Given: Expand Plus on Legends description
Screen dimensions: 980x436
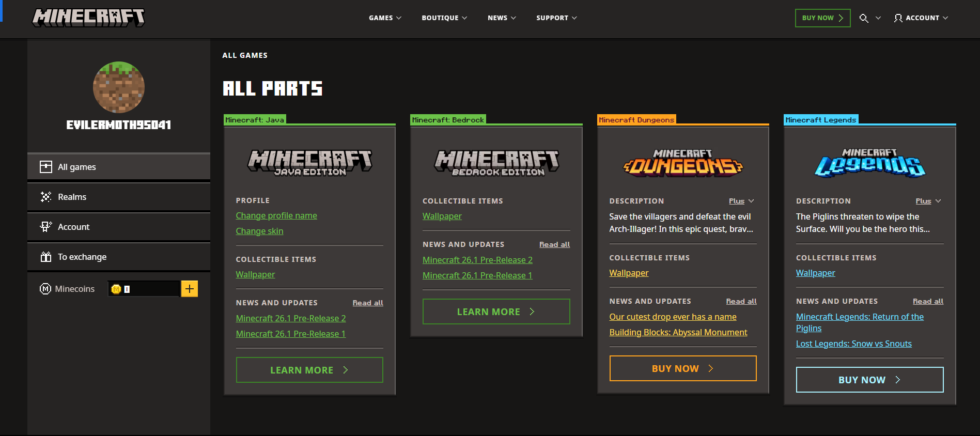Looking at the screenshot, I should pos(928,201).
